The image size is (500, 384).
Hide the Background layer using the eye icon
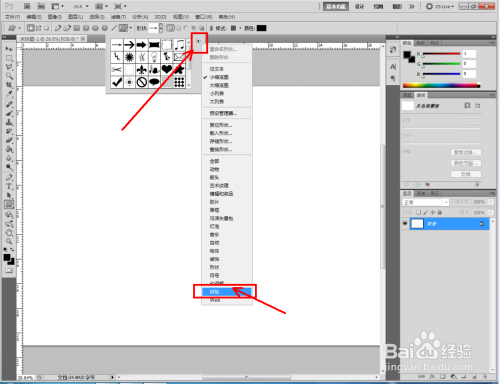point(405,223)
